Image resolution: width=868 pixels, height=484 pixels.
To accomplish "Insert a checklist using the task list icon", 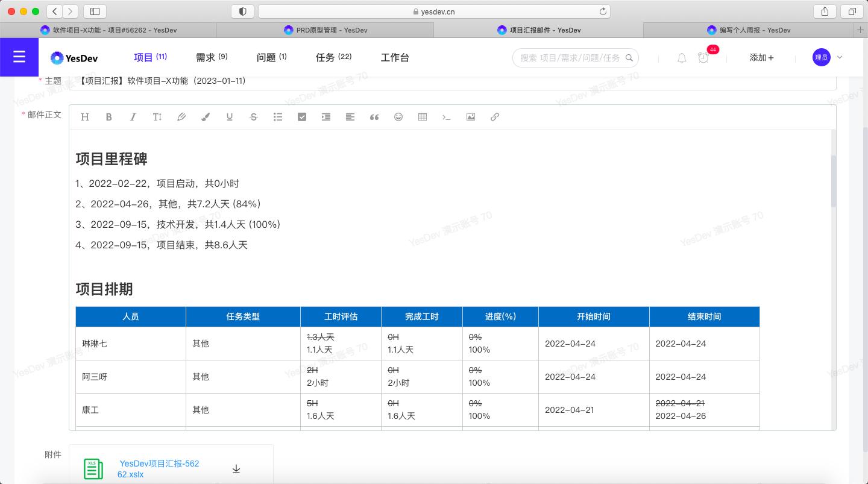I will [302, 116].
